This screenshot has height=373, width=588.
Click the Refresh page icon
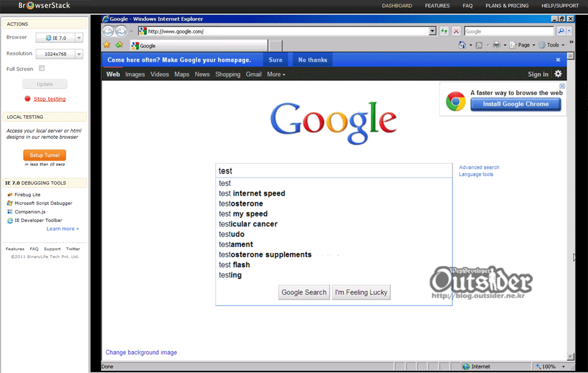coord(444,31)
